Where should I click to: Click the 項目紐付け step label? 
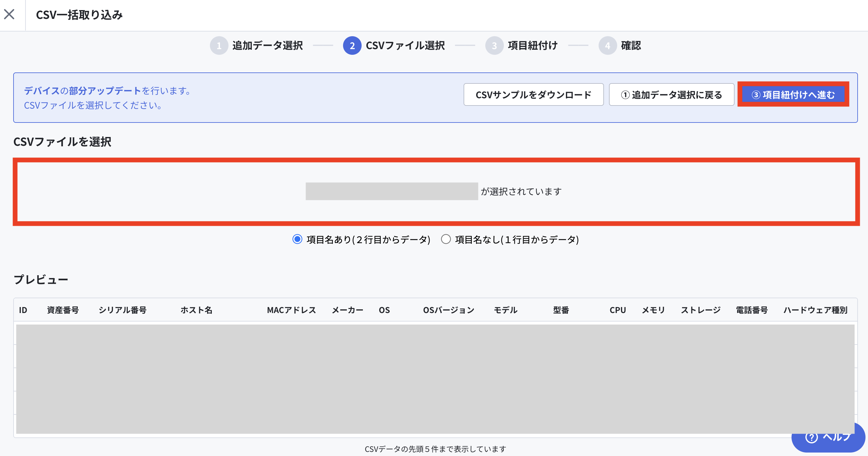(x=533, y=46)
